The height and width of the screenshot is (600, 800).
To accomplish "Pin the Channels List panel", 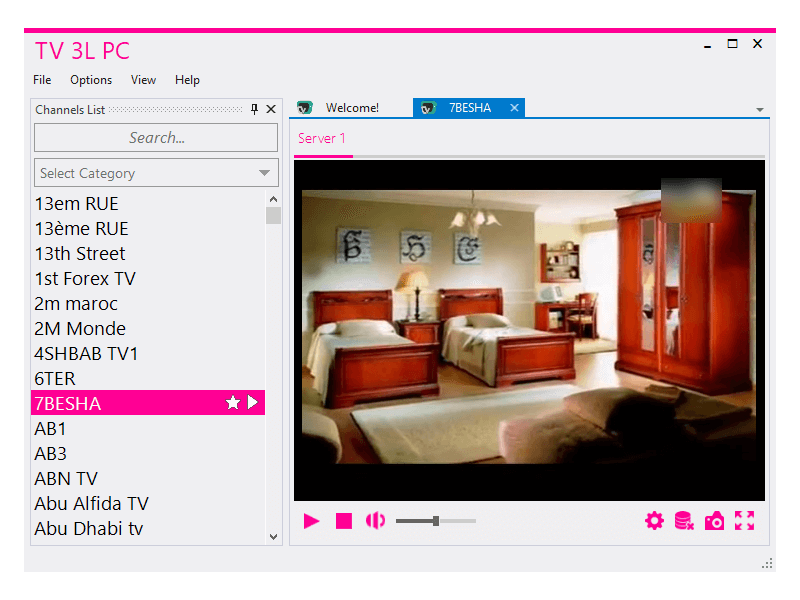I will tap(255, 109).
